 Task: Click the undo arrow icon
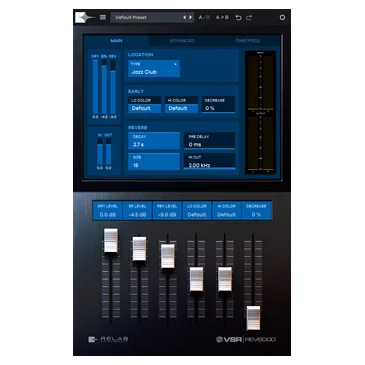(238, 17)
